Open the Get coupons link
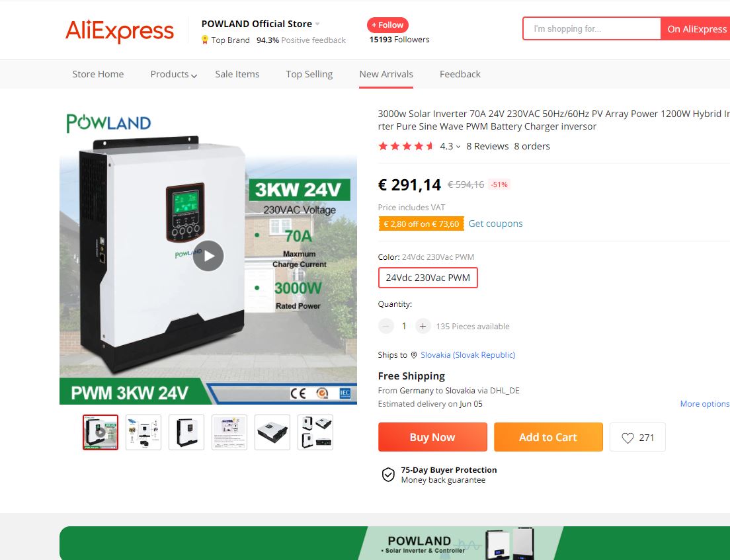Screen dimensions: 730x560 pyautogui.click(x=495, y=223)
